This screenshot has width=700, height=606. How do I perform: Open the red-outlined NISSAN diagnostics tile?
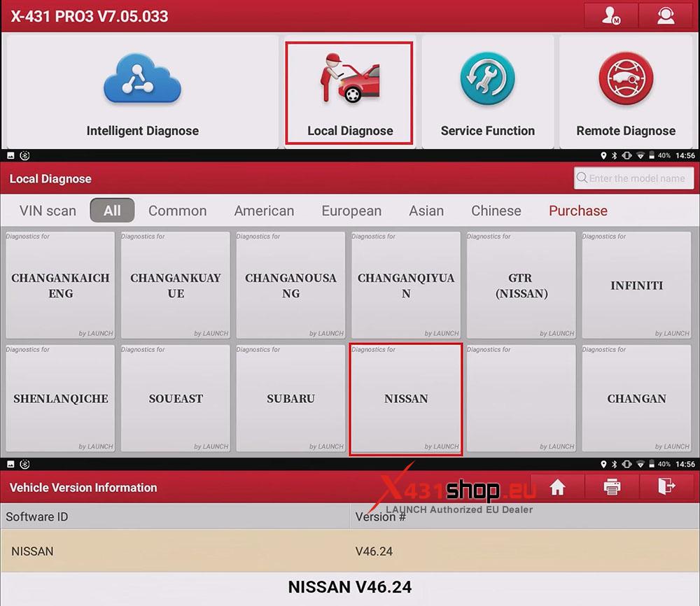click(x=406, y=400)
